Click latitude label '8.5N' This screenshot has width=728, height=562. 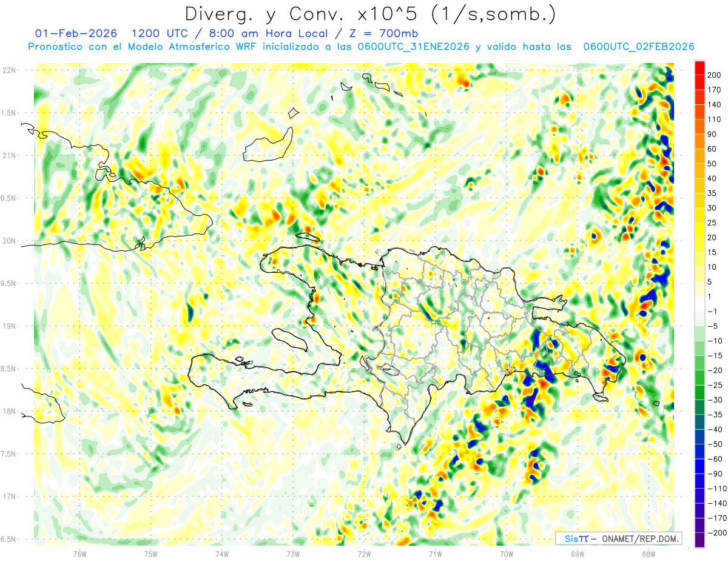point(8,369)
